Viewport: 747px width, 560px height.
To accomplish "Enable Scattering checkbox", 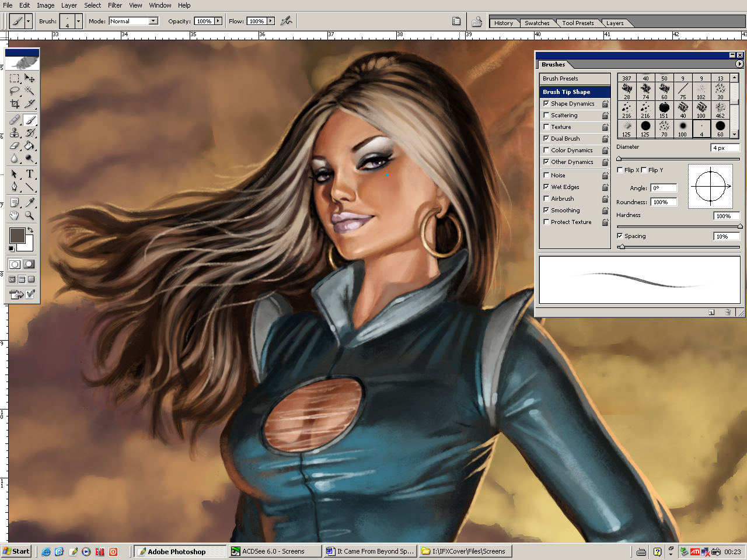I will pos(546,115).
